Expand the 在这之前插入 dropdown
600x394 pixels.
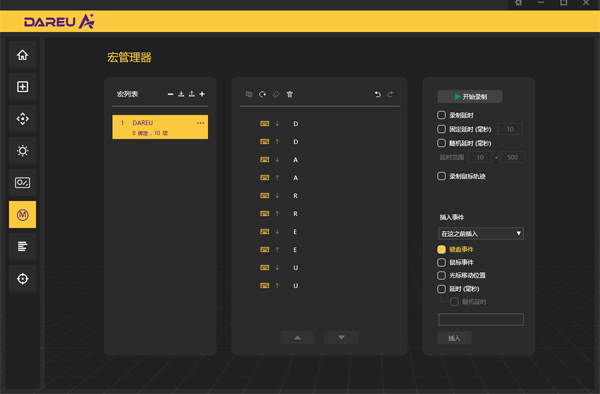[x=481, y=234]
